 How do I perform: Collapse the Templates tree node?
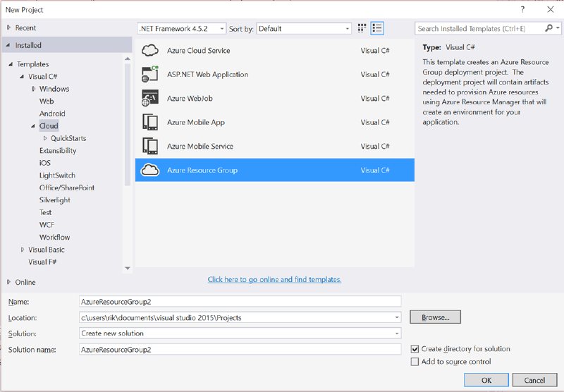(x=11, y=64)
